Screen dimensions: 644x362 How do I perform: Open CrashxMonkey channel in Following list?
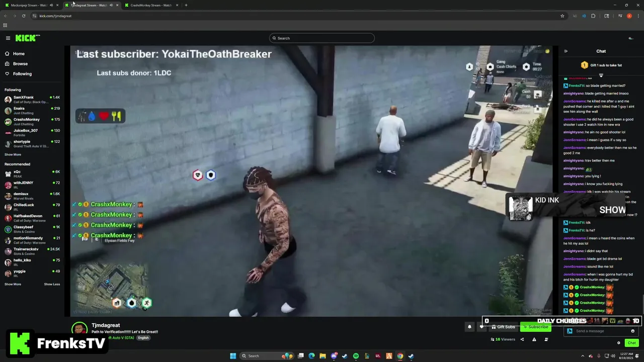point(32,122)
